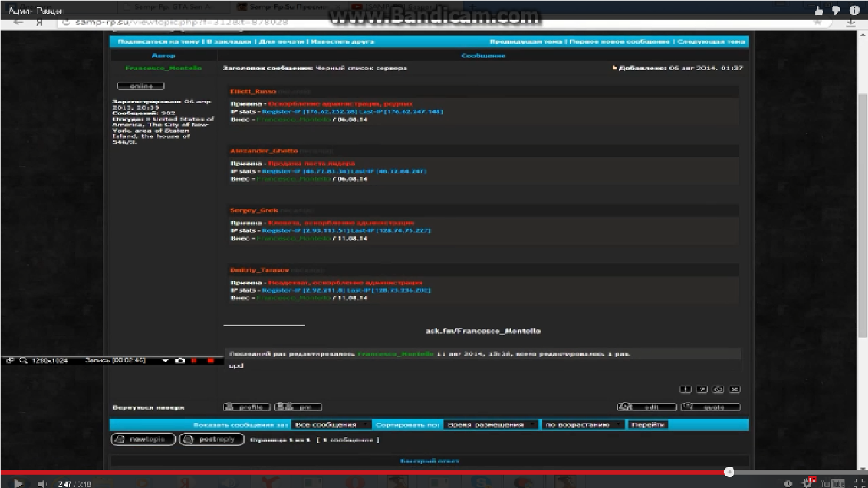Enter fullscreen video mode
The image size is (868, 488).
[x=859, y=484]
